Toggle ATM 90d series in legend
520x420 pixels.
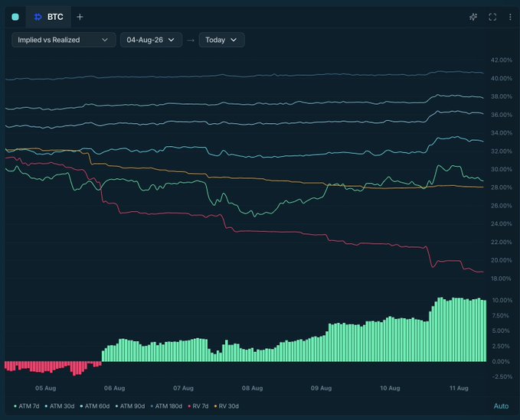130,406
